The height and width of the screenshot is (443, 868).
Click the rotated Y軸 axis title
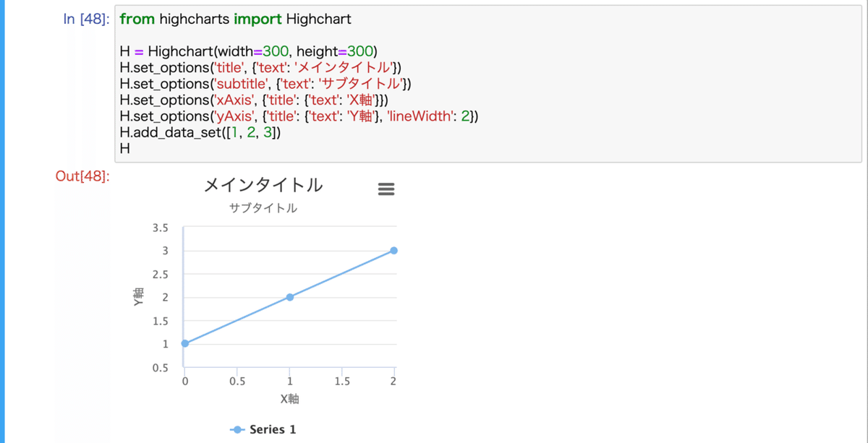(x=139, y=297)
